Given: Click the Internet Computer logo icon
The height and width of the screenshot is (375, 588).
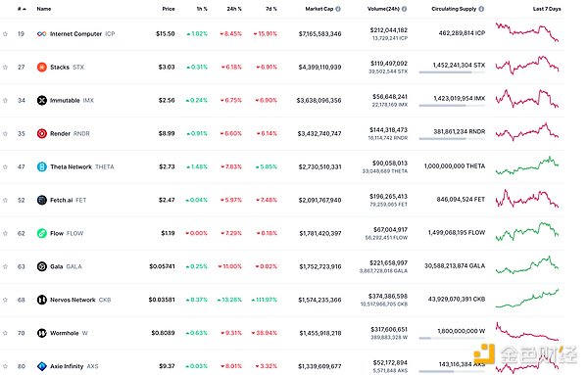Looking at the screenshot, I should click(x=41, y=33).
